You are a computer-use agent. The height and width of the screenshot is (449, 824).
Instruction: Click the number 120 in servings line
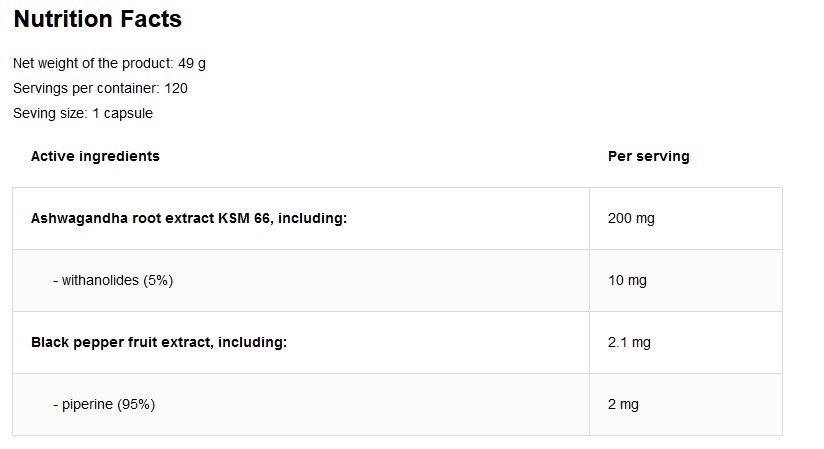coord(176,88)
